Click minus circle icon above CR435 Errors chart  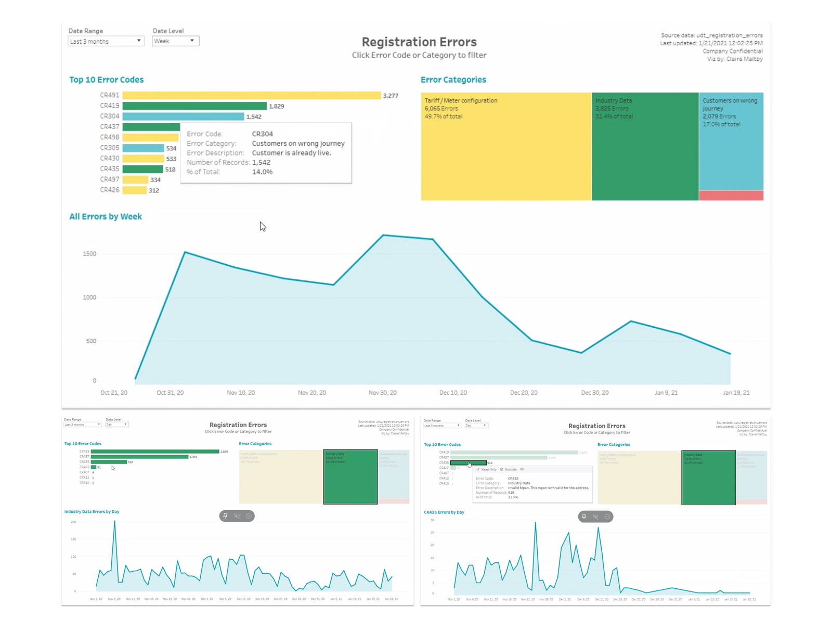tap(607, 517)
